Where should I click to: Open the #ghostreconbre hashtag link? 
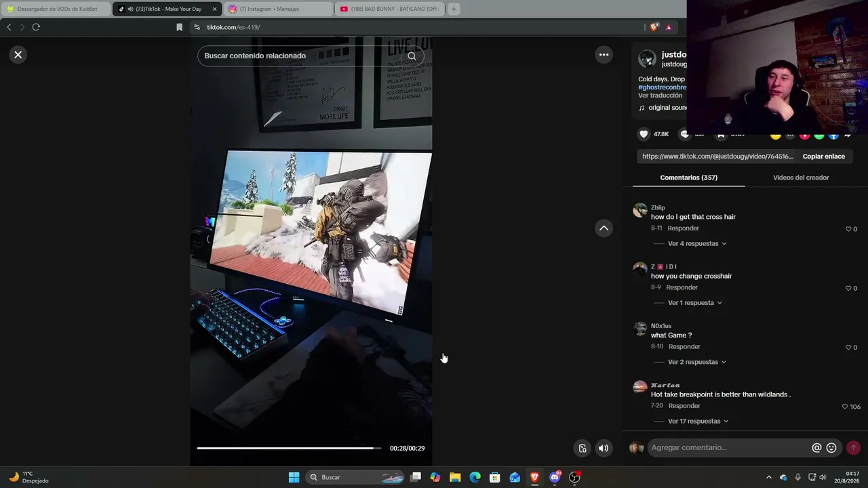point(663,87)
